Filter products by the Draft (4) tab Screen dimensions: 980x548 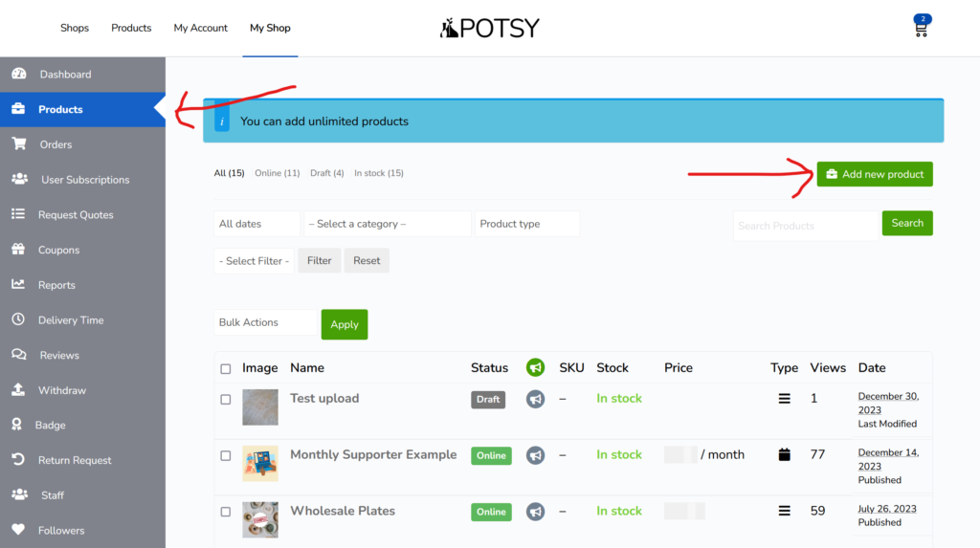coord(327,173)
